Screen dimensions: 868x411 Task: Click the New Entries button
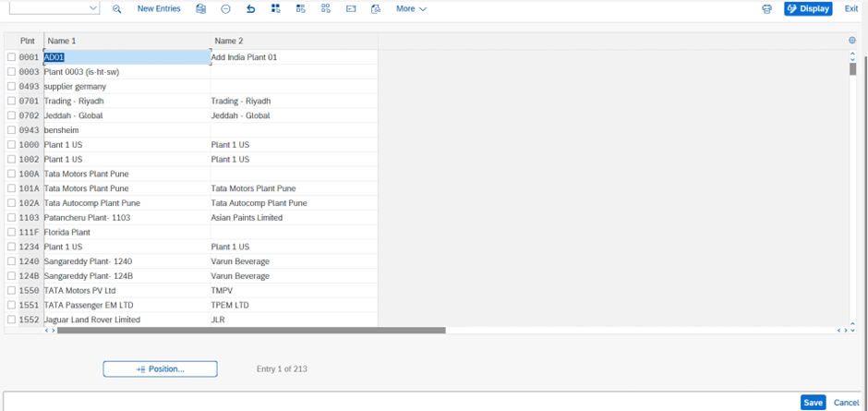[x=159, y=9]
